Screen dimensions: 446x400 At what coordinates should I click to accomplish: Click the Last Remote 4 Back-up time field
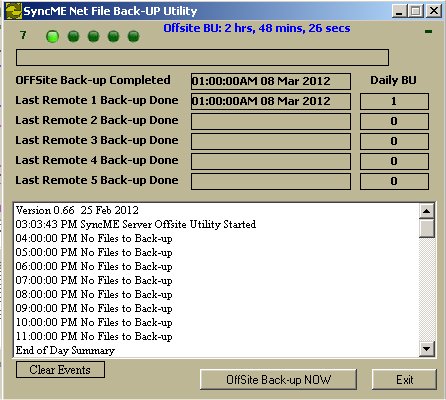(x=271, y=161)
